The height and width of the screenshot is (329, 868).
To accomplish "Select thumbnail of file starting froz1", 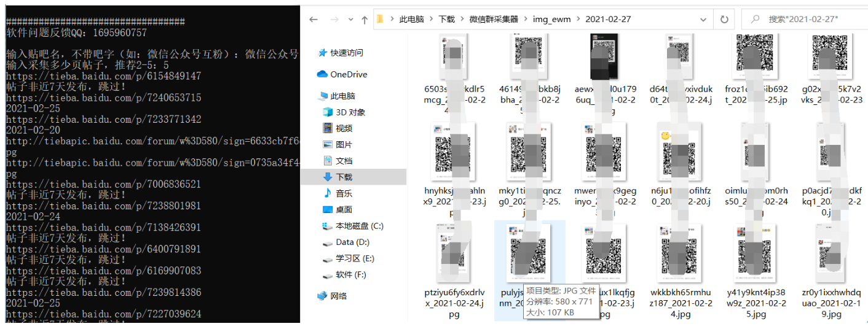I will coord(756,56).
